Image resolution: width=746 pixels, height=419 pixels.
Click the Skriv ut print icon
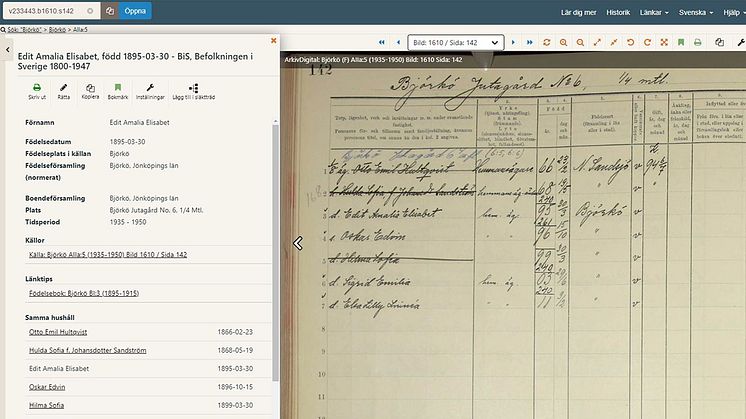[x=37, y=88]
